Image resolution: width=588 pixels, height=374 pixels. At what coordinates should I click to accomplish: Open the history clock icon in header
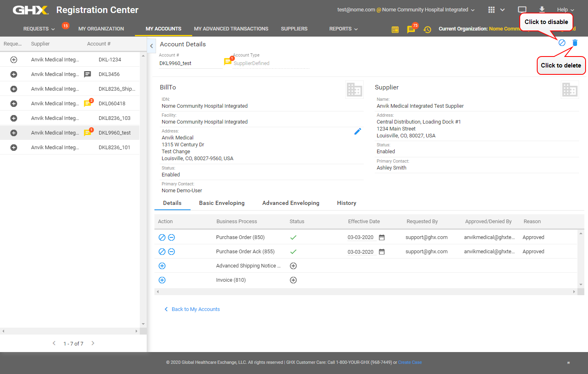click(x=427, y=30)
